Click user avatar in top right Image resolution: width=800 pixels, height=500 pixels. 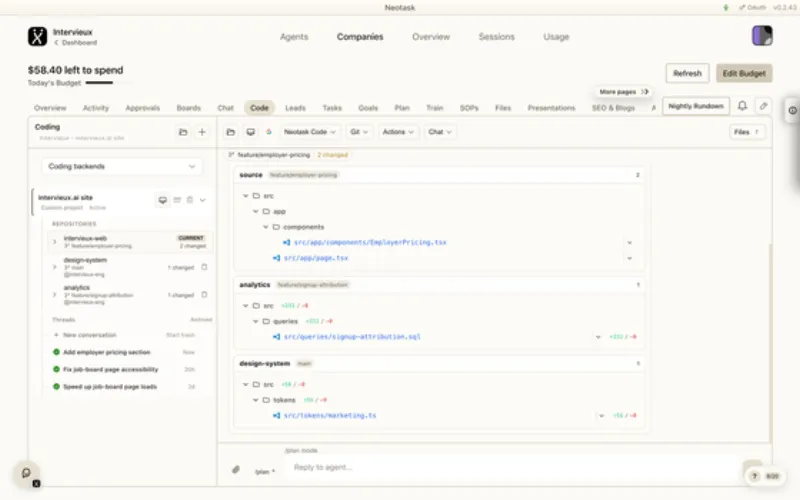pos(762,36)
